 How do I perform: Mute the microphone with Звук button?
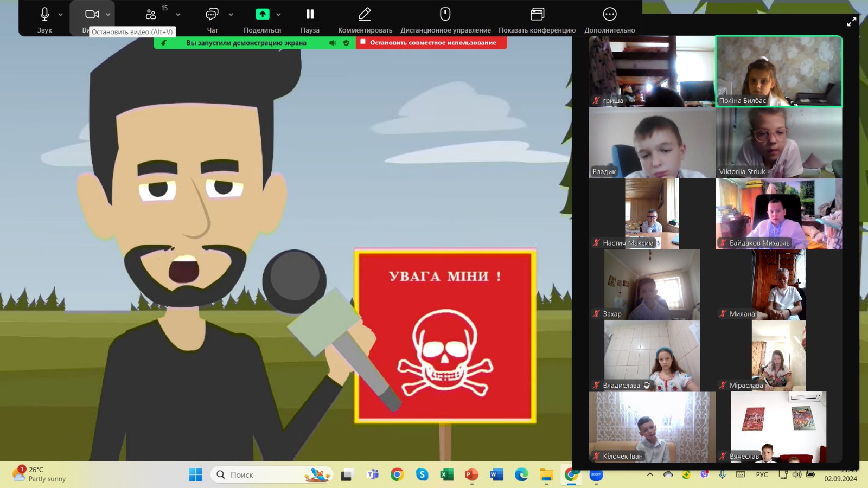44,15
